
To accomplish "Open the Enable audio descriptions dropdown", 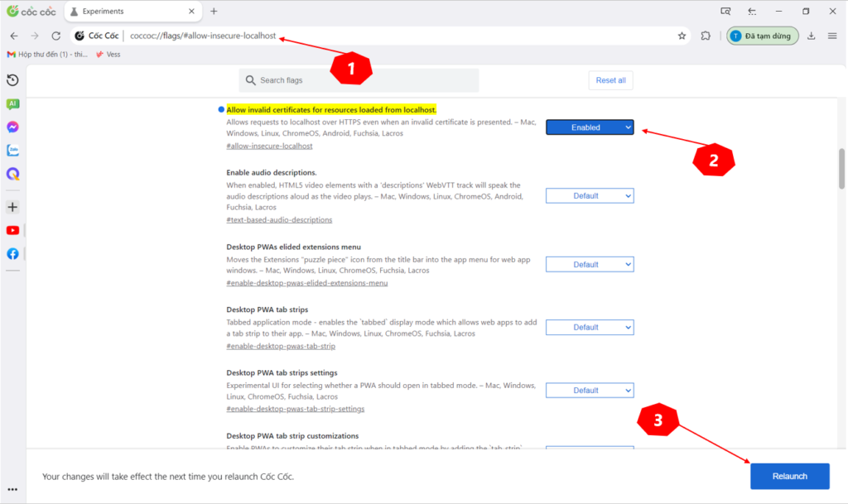I will pyautogui.click(x=590, y=195).
